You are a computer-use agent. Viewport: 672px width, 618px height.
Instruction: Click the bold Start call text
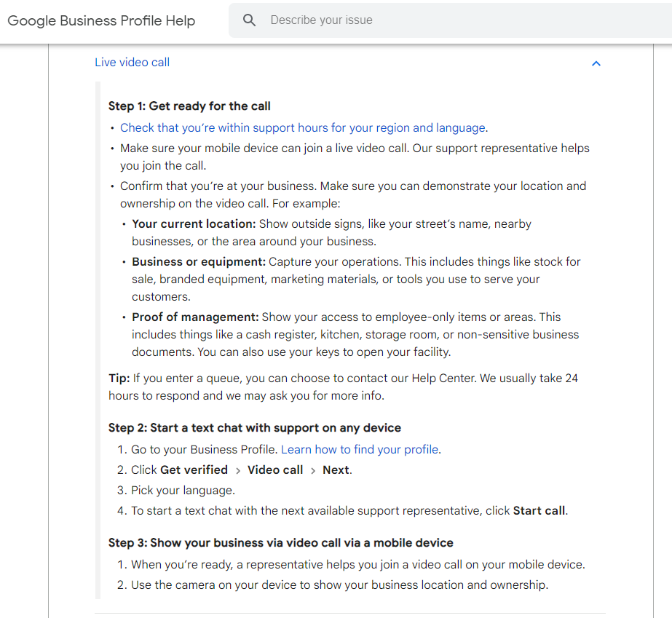point(539,511)
